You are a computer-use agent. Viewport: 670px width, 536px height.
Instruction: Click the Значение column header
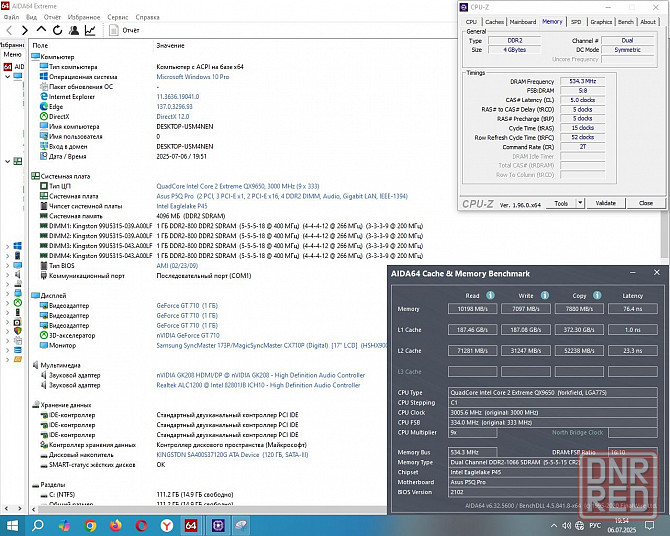[170, 45]
